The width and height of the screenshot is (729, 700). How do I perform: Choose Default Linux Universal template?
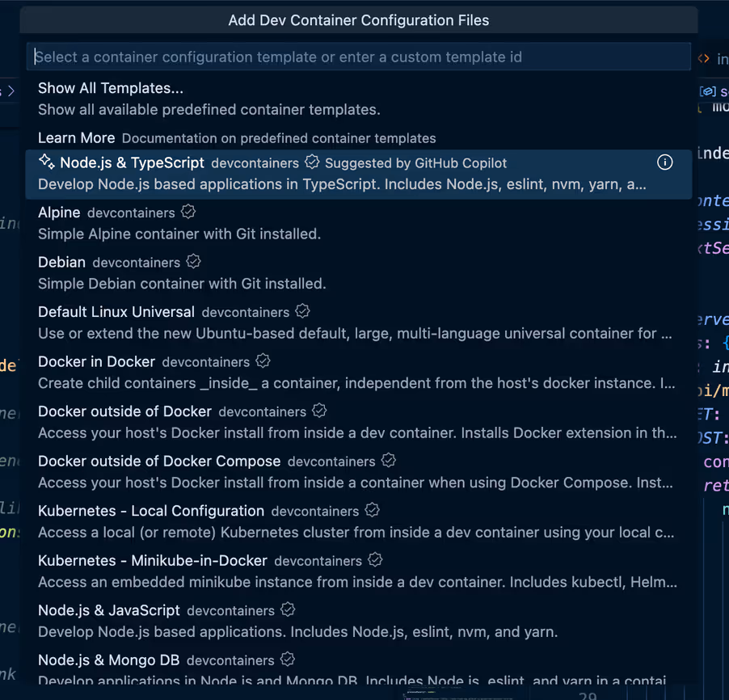click(359, 323)
